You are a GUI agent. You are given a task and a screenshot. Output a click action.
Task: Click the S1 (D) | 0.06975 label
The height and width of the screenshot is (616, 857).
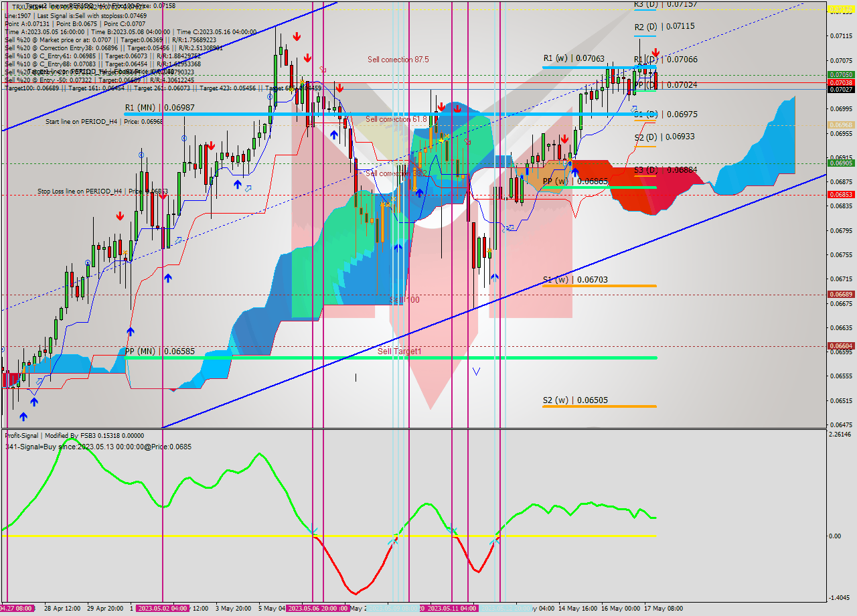point(666,114)
